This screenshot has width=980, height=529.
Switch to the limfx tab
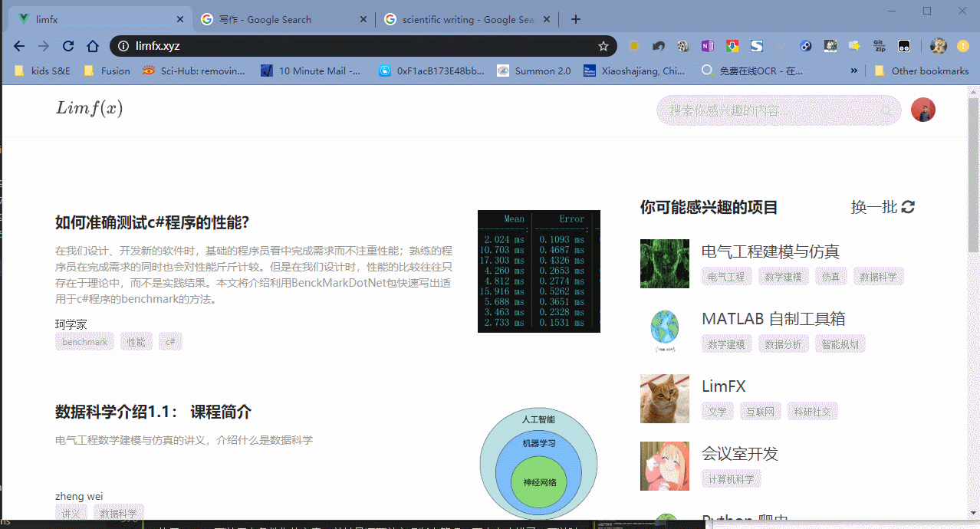click(x=100, y=19)
